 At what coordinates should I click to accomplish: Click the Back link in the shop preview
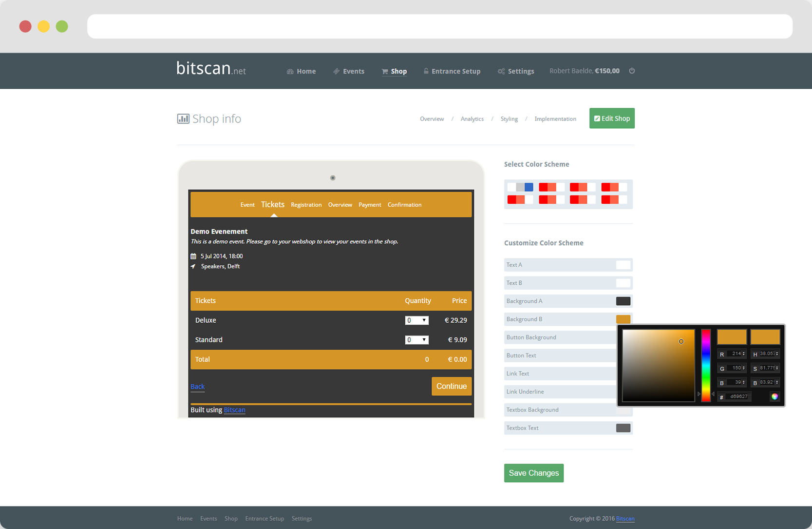(x=197, y=386)
